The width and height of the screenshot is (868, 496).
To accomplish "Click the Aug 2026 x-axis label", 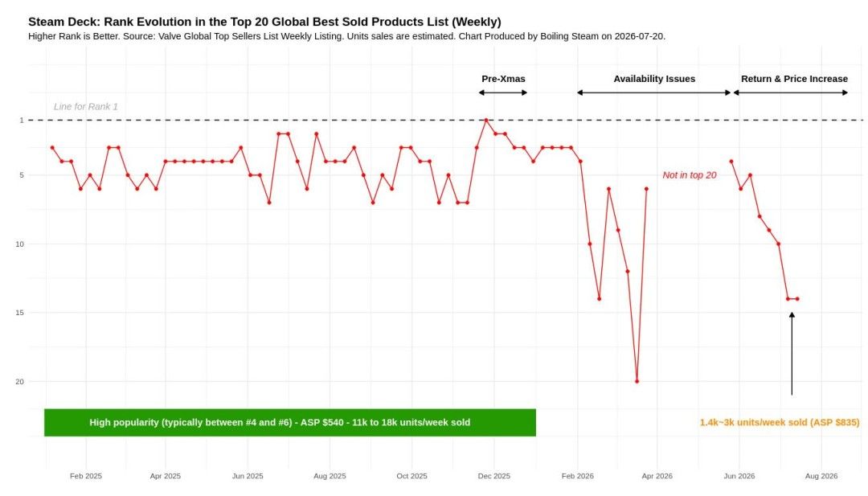I will tap(821, 476).
